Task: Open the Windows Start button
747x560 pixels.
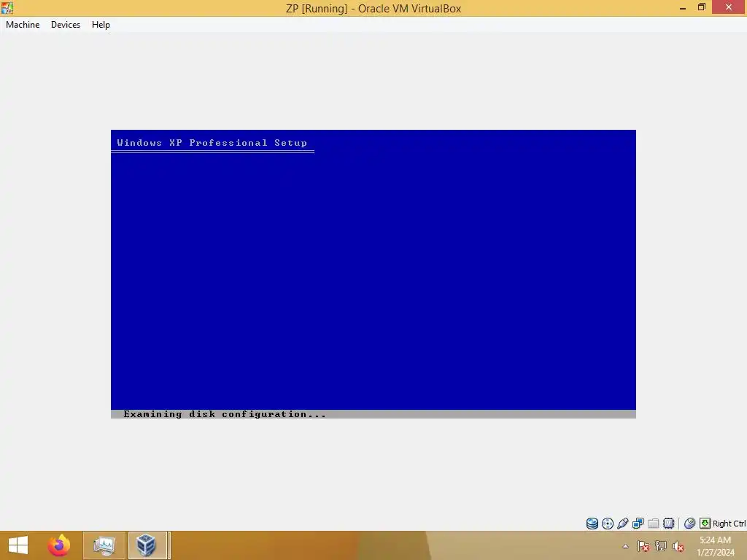Action: [x=18, y=545]
